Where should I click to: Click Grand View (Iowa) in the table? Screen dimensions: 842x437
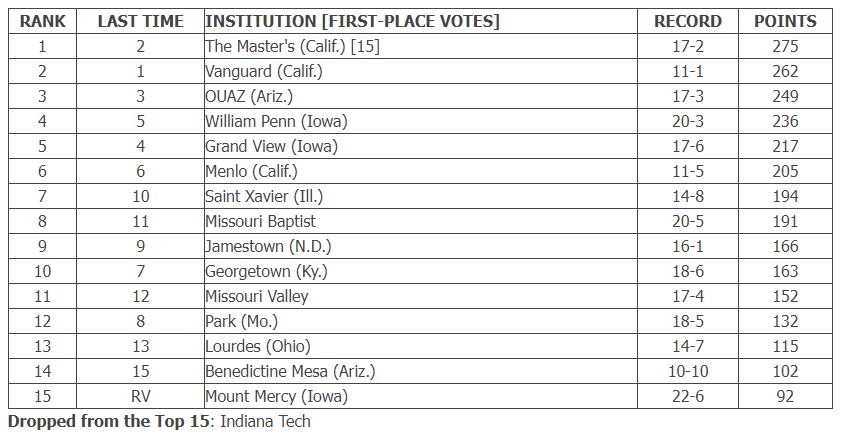click(x=271, y=146)
